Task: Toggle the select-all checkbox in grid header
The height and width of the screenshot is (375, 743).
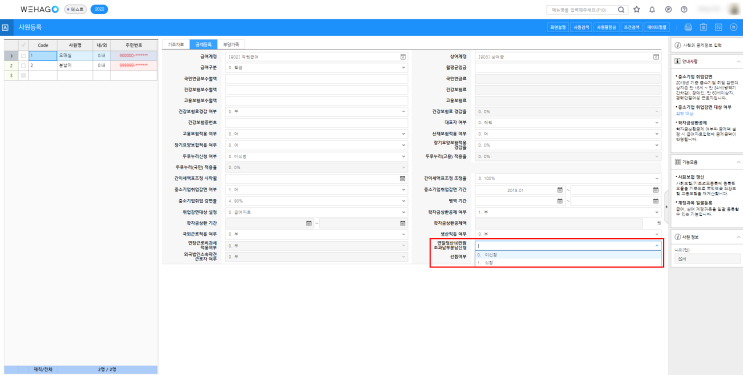Action: 24,45
